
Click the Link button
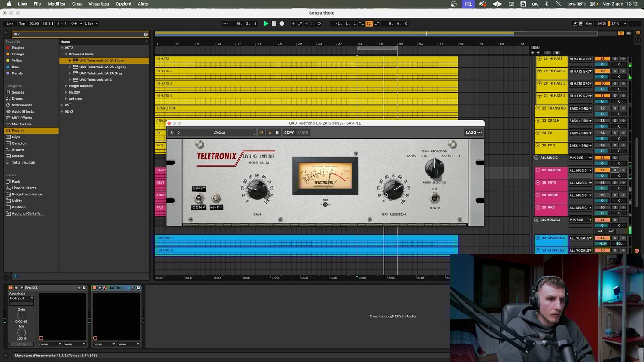[10, 24]
